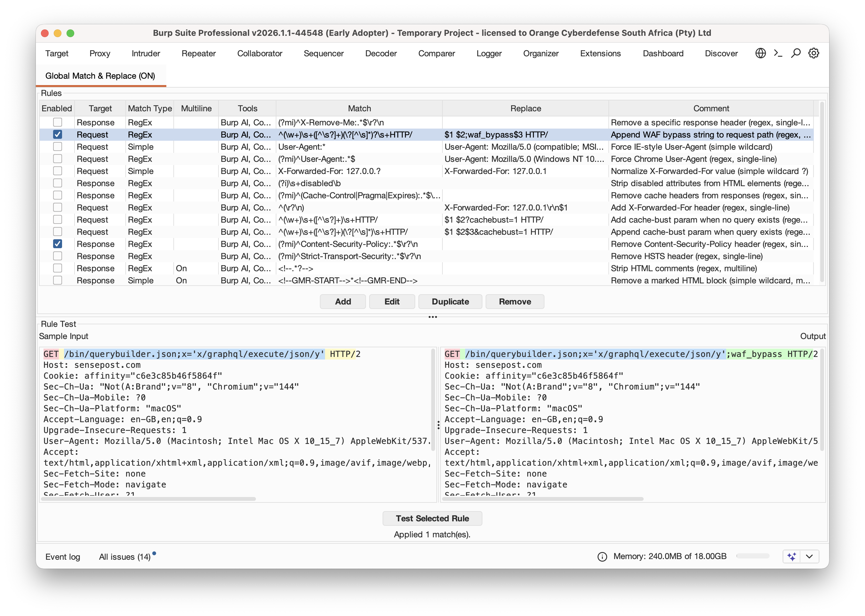Enable the Force Chrome User-Agent rule
The height and width of the screenshot is (616, 865).
pos(57,159)
